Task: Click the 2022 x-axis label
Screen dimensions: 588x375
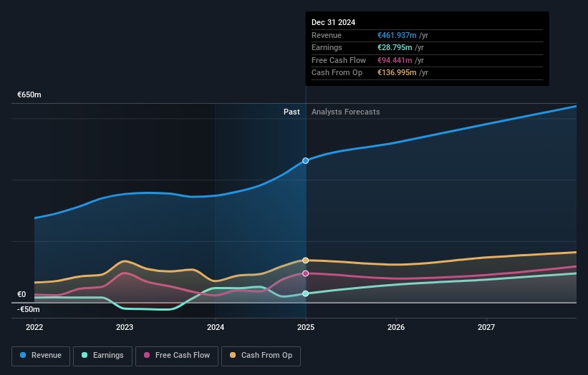Action: [34, 327]
